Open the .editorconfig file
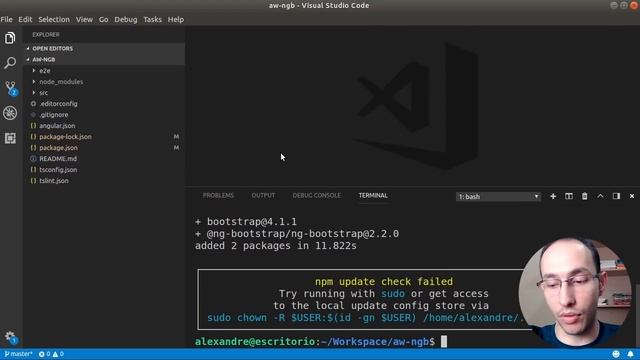Image resolution: width=640 pixels, height=360 pixels. 104,104
